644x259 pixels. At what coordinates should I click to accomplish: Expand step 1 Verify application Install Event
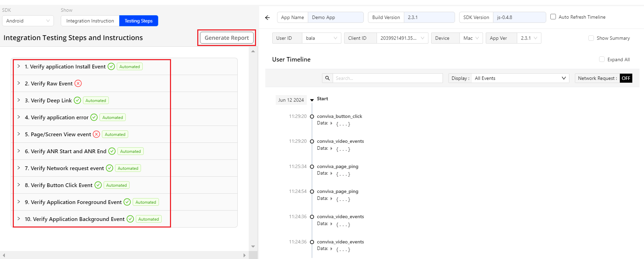coord(19,66)
